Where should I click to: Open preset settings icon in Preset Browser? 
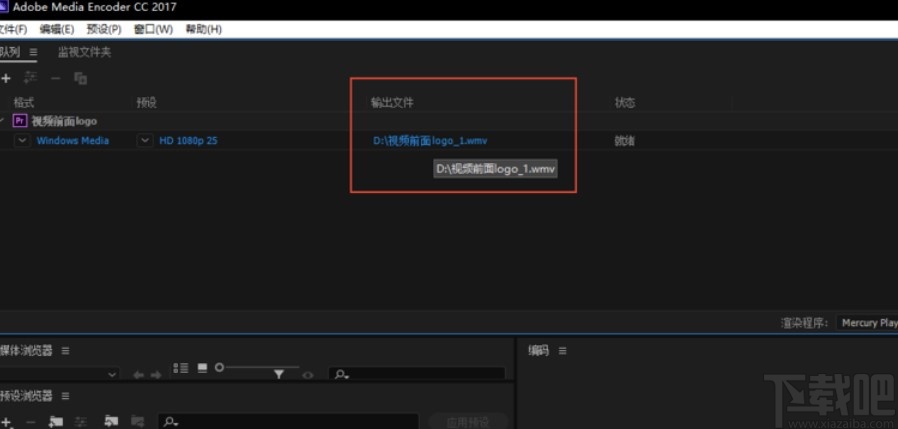(81, 422)
